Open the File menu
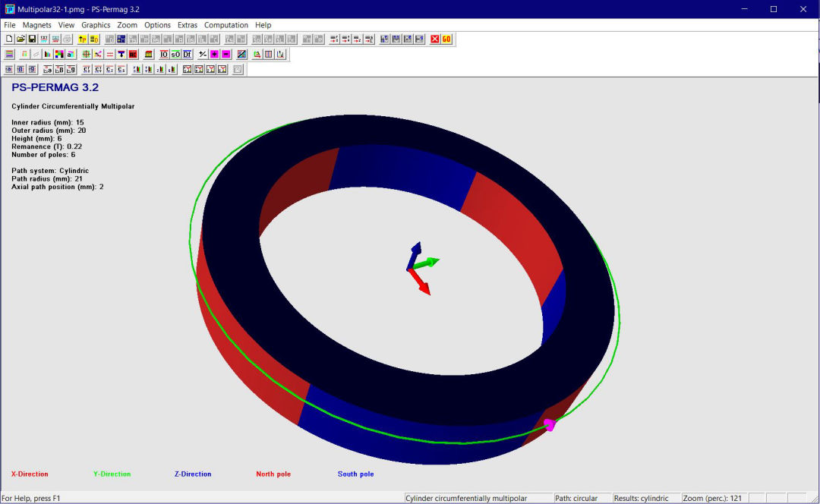This screenshot has width=820, height=504. pos(10,25)
